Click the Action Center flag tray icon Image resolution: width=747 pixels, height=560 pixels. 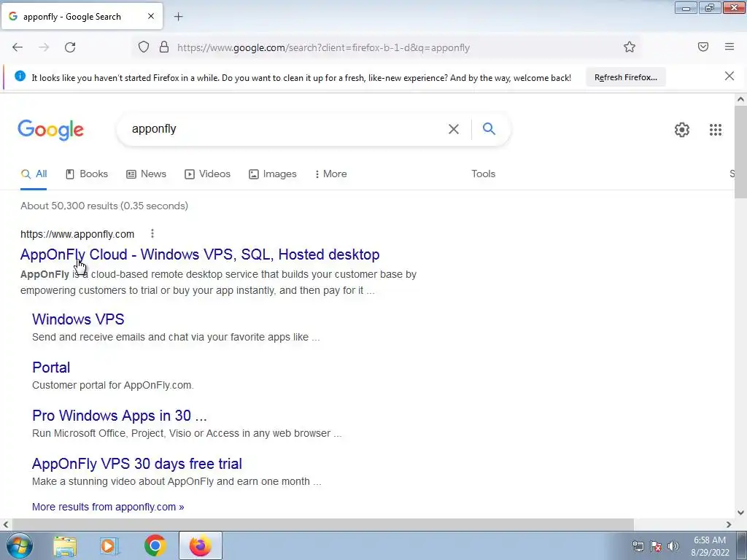pos(656,546)
